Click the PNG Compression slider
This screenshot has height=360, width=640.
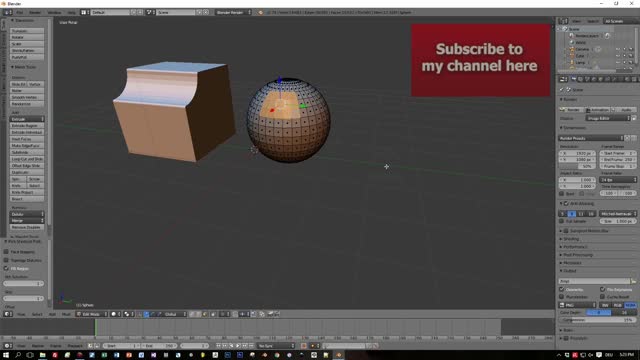(x=598, y=320)
